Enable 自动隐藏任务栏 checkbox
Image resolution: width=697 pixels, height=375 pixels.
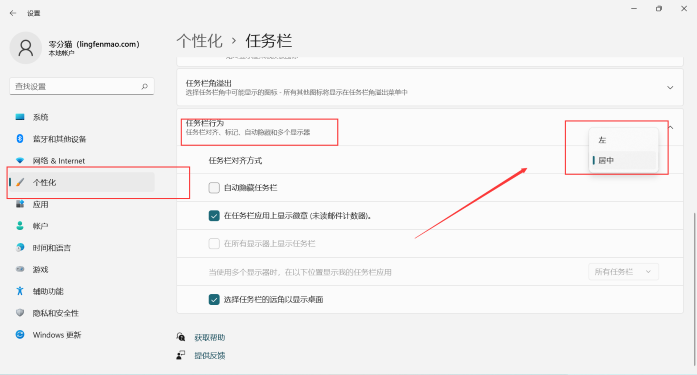214,188
